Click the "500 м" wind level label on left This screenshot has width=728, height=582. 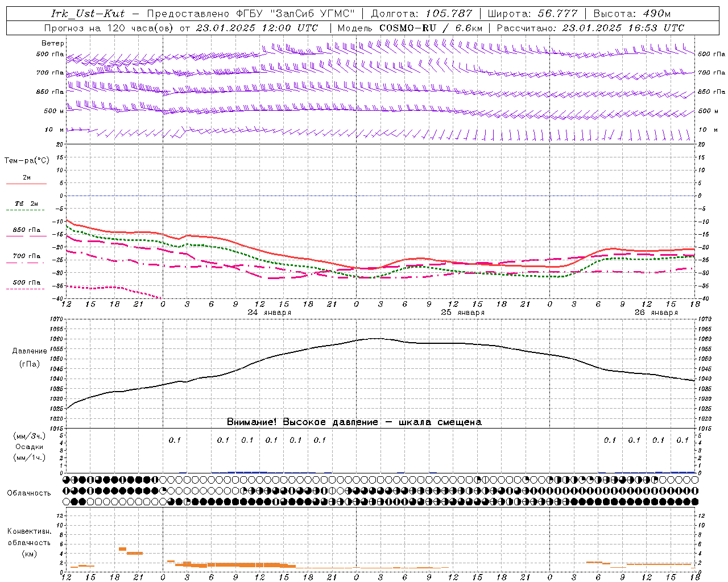54,111
